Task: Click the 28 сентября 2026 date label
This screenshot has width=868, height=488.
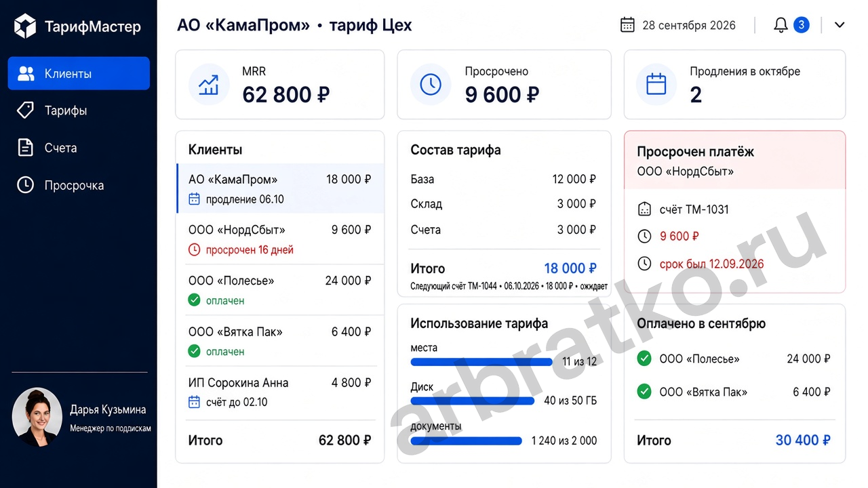Action: click(689, 25)
